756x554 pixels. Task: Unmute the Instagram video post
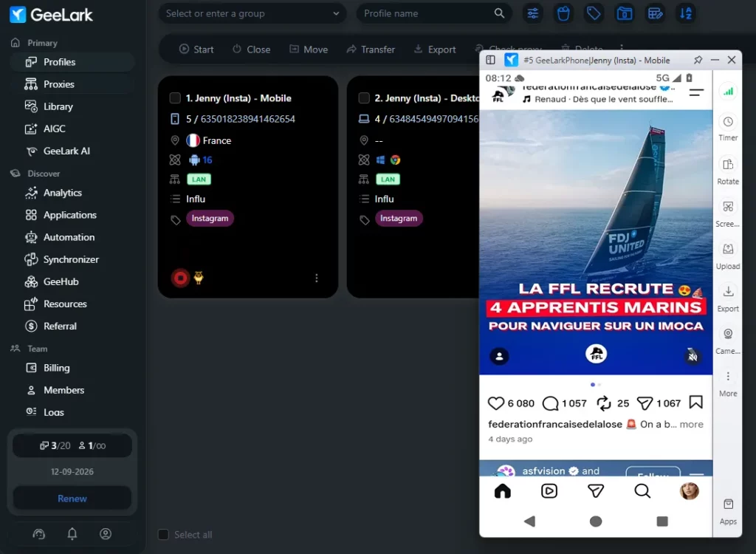coord(693,357)
